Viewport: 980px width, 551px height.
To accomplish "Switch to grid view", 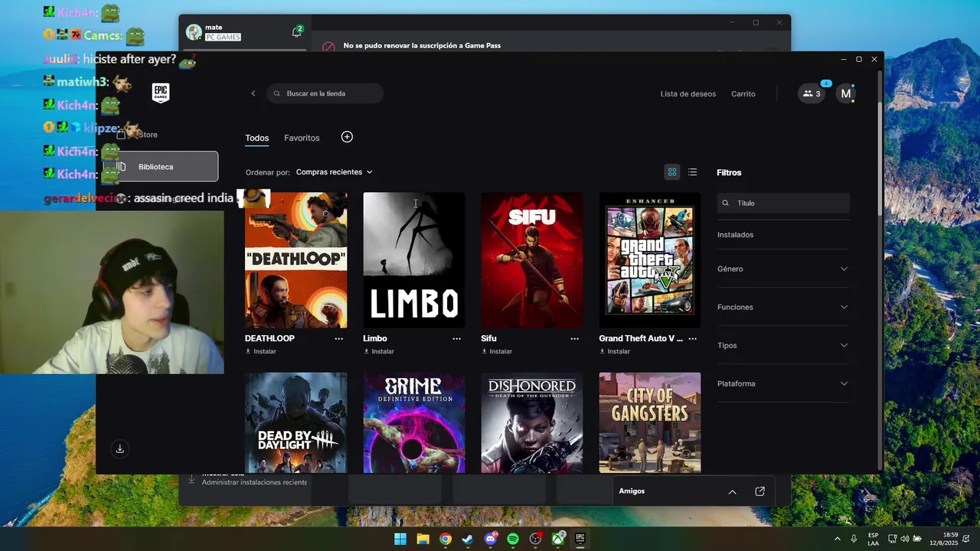I will 672,172.
